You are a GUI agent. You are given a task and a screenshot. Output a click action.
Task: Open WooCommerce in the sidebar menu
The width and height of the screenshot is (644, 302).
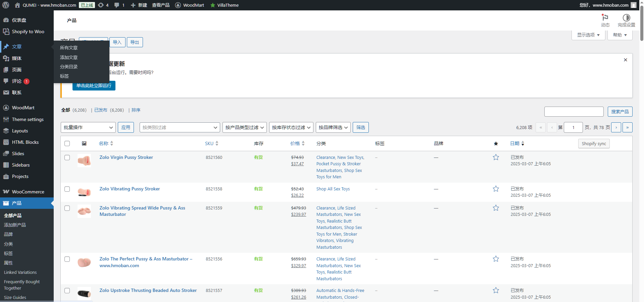click(x=28, y=192)
